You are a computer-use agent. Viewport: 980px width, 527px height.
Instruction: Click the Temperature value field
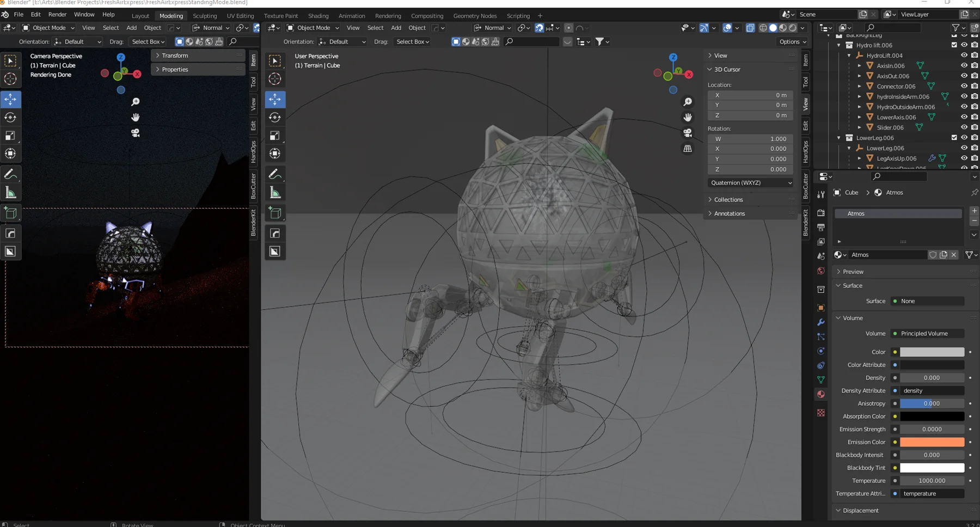[x=932, y=481]
